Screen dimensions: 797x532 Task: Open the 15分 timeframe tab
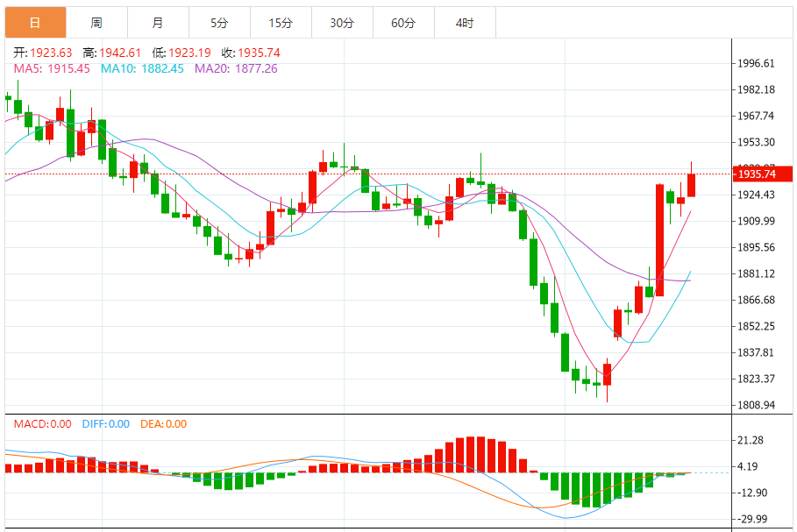pyautogui.click(x=281, y=23)
